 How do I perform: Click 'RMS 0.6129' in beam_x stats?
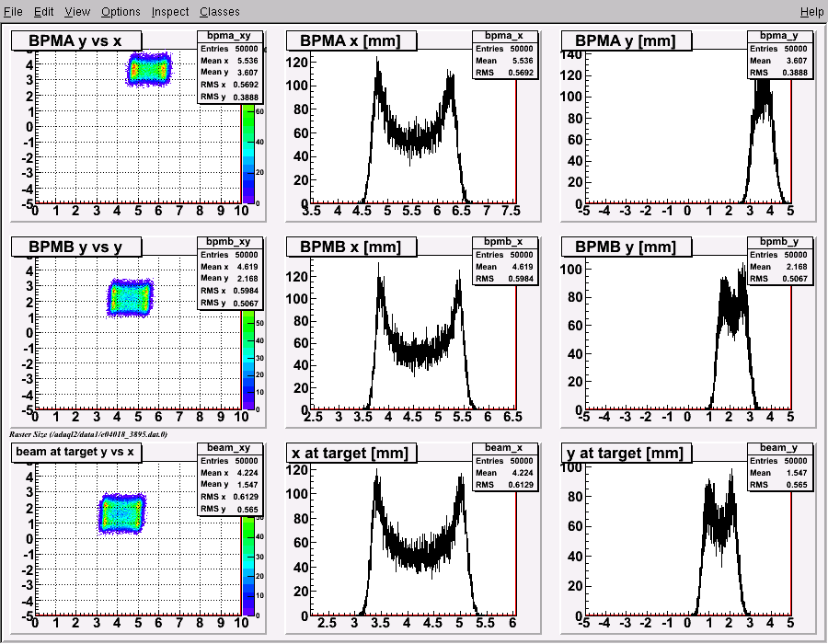click(504, 485)
